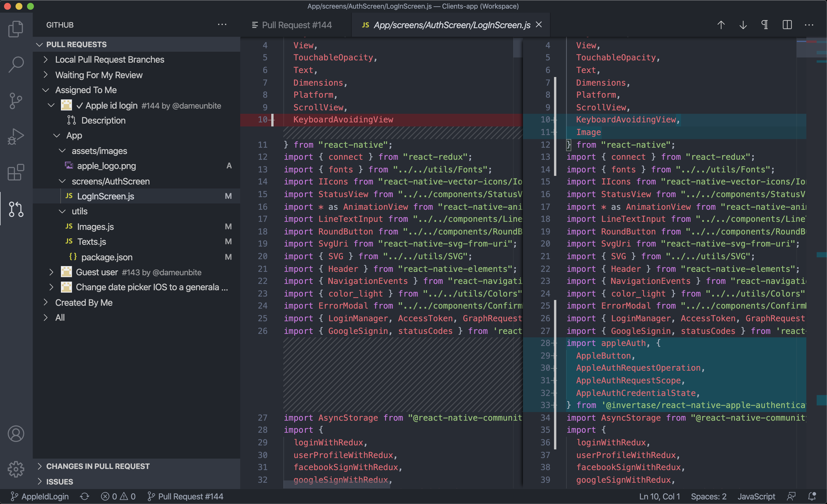Select the GitHub Pull Requests activity icon
827x504 pixels.
[16, 209]
